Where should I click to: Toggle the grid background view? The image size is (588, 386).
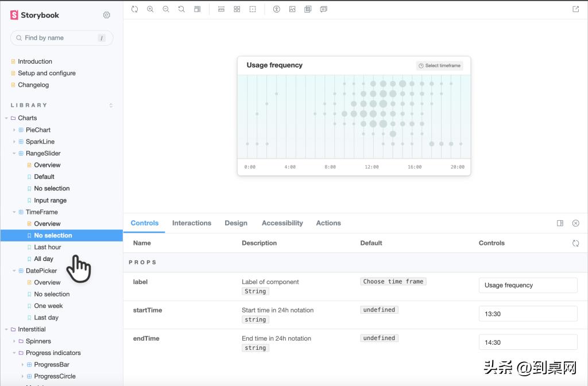tap(237, 9)
